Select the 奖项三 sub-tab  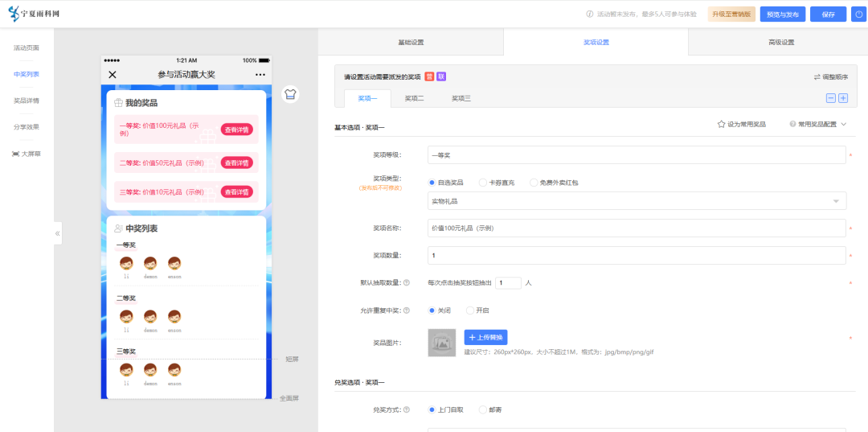coord(461,99)
